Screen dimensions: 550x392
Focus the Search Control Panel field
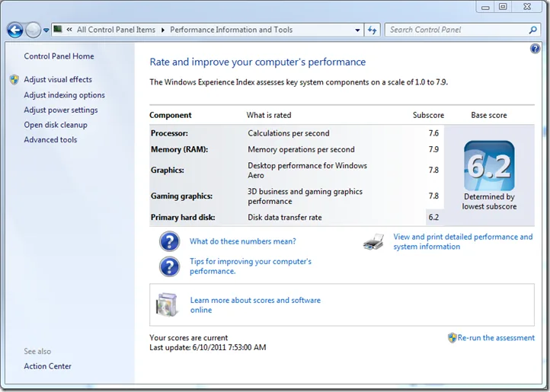pos(457,30)
